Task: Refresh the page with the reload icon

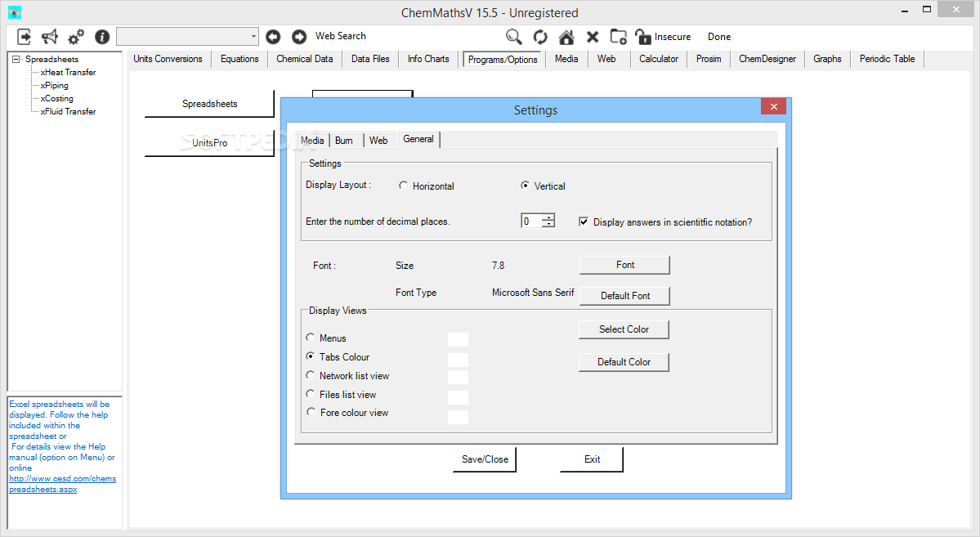Action: (x=540, y=37)
